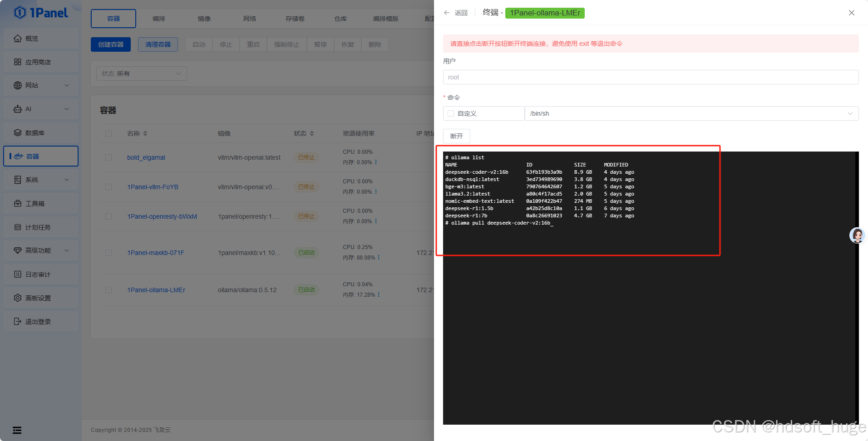Click the 工具箱 toolbox icon
Viewport: 868px width, 441px height.
coord(18,204)
